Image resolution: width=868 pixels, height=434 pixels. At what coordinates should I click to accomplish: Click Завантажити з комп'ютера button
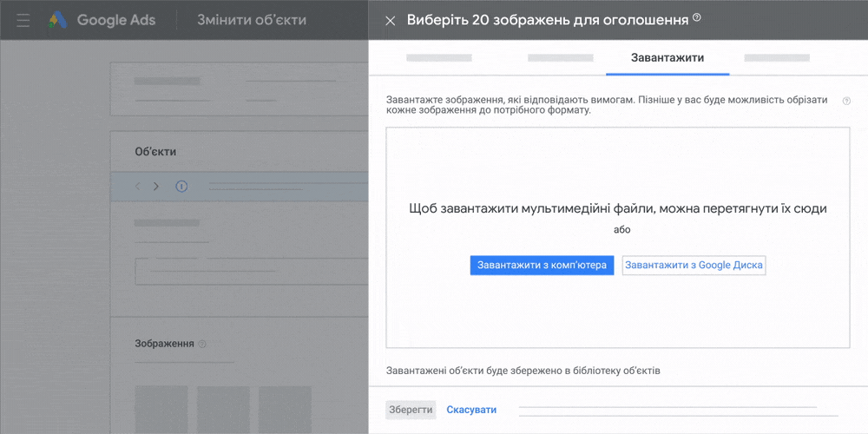click(542, 265)
